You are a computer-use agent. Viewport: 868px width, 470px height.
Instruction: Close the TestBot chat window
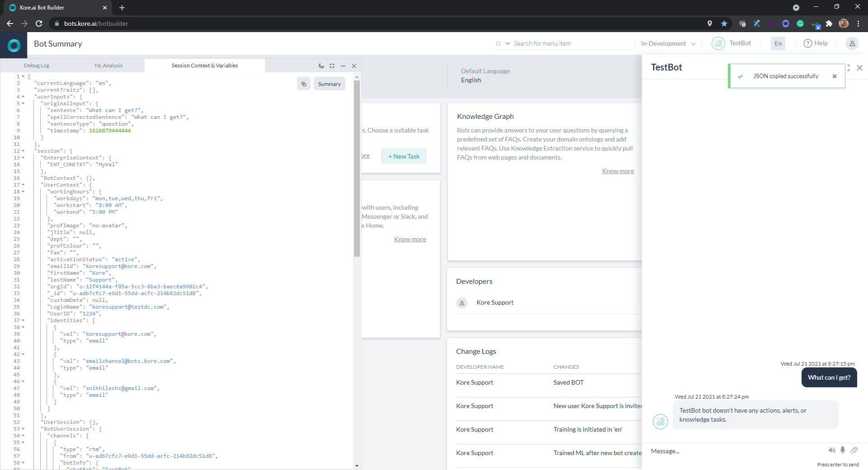tap(860, 68)
